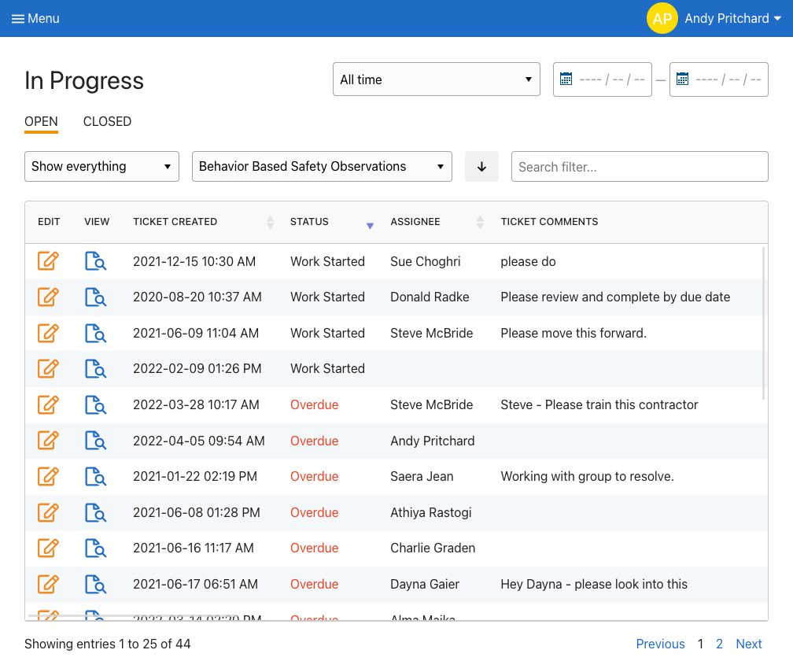The height and width of the screenshot is (672, 793).
Task: Click assignee Sue Choghri
Action: [x=426, y=261]
